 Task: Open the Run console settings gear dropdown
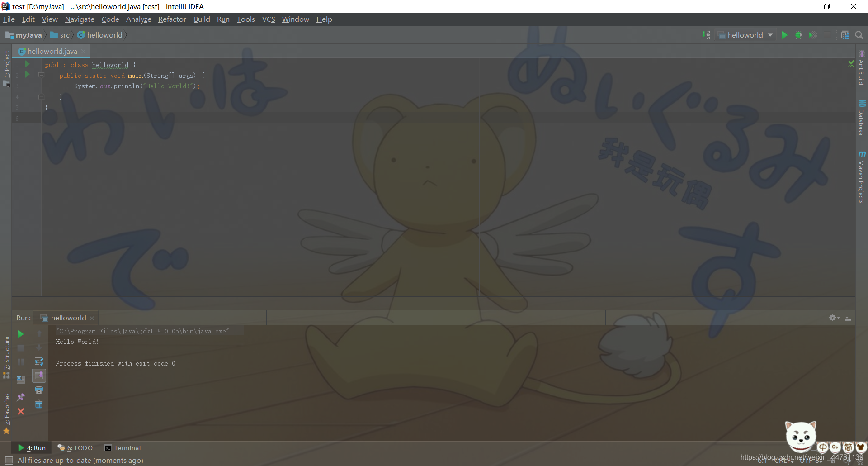pyautogui.click(x=833, y=317)
